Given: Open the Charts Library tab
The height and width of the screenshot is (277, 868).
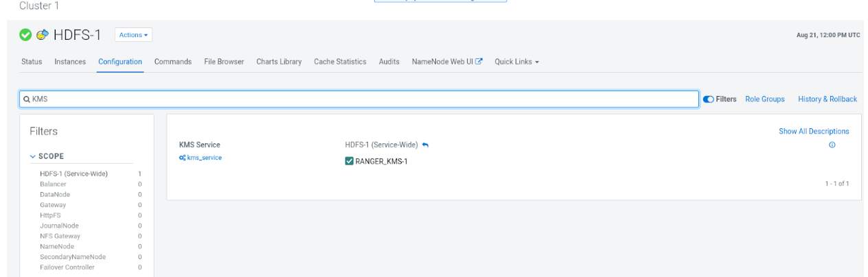Looking at the screenshot, I should pyautogui.click(x=279, y=62).
